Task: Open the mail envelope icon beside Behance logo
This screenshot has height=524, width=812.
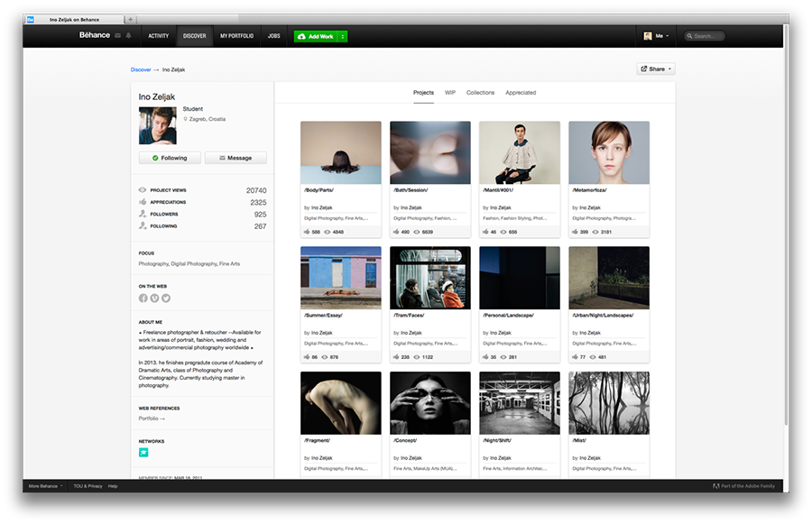Action: pos(117,36)
